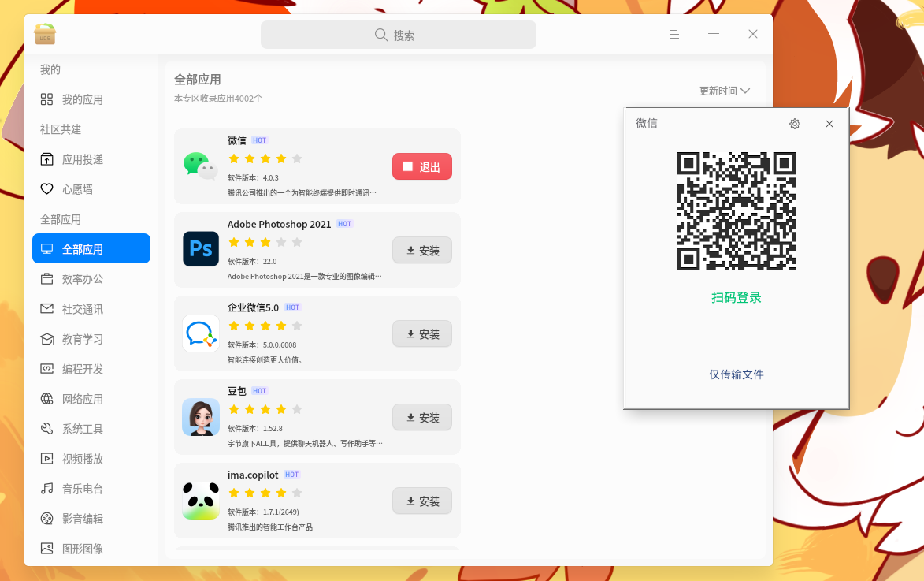Click the 扫码登录 text

736,297
